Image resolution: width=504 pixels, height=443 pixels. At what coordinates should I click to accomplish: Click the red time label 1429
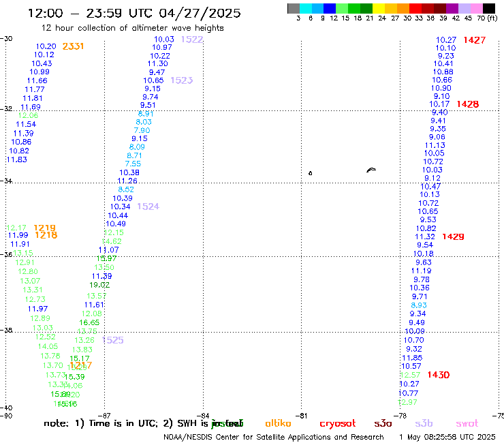click(x=453, y=236)
